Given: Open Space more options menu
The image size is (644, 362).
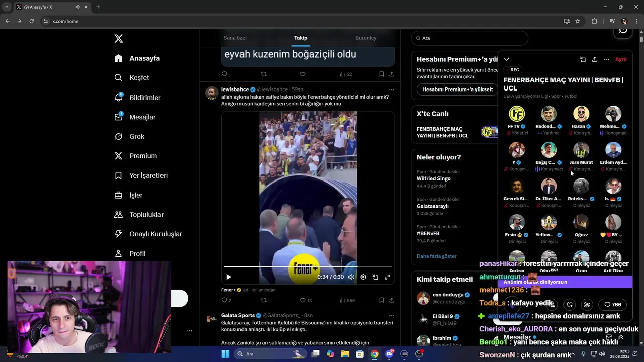Looking at the screenshot, I should (x=607, y=59).
